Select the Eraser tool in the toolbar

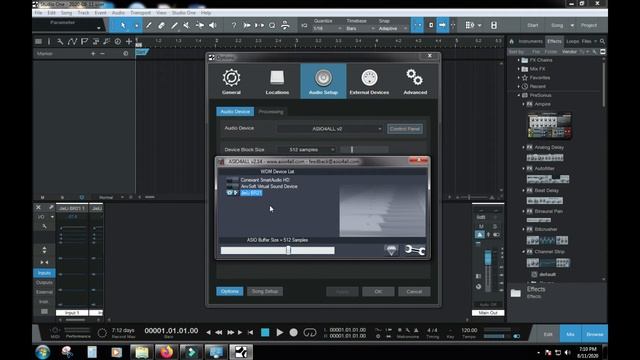(x=161, y=25)
